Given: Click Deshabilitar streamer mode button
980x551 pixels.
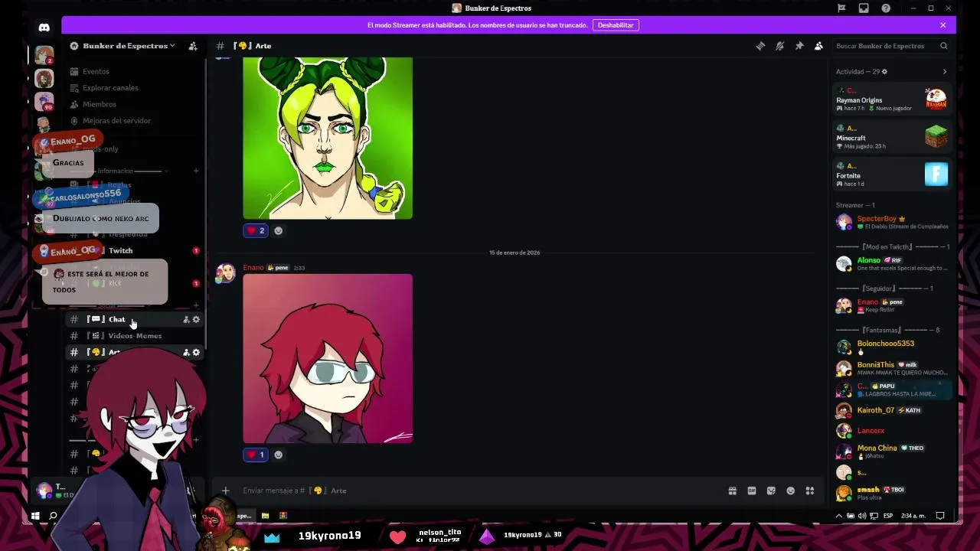Looking at the screenshot, I should tap(616, 25).
